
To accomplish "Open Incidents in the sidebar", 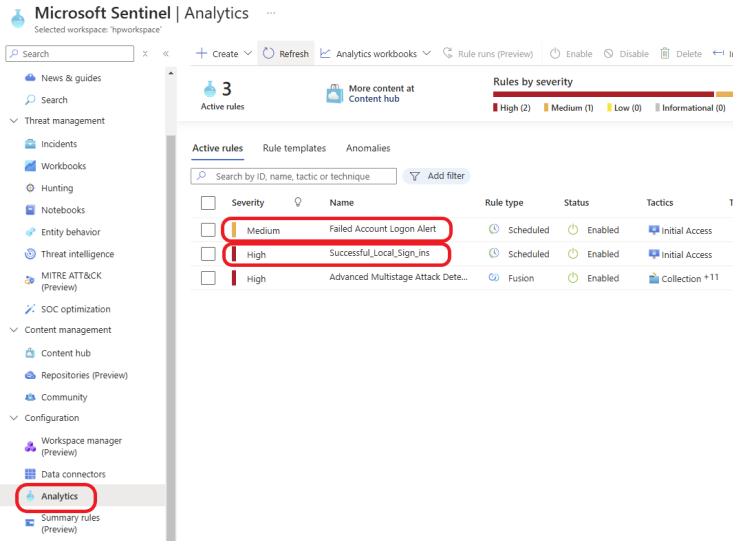I will (x=59, y=144).
